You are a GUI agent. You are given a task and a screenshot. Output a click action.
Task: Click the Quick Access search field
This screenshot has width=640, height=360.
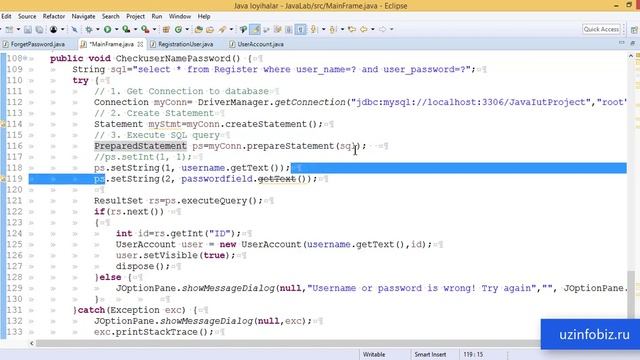pyautogui.click(x=601, y=29)
